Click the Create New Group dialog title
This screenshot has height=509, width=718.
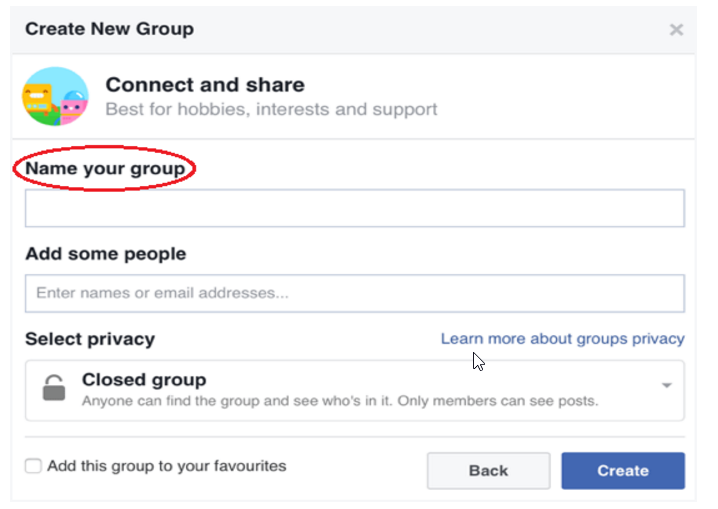[109, 29]
